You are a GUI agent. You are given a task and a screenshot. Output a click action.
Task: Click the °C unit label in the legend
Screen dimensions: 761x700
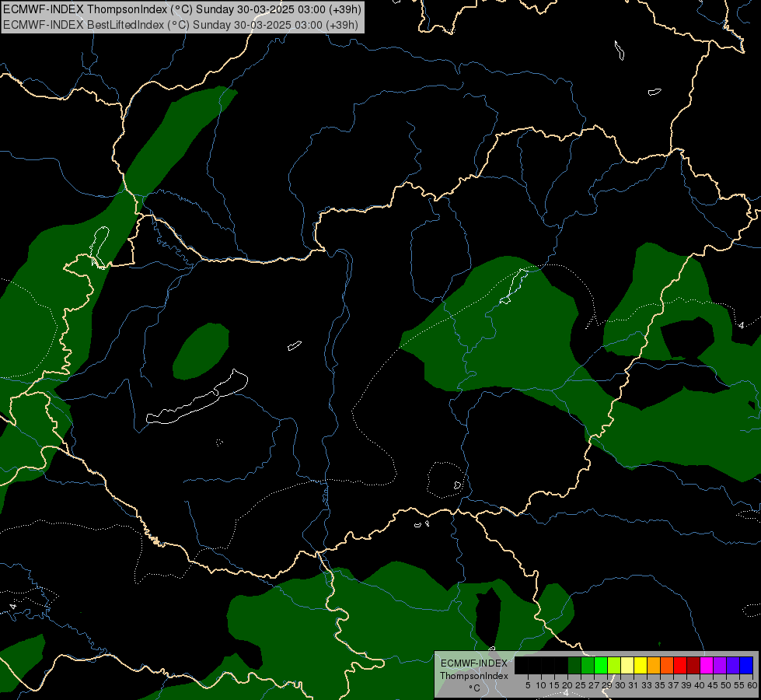474,688
